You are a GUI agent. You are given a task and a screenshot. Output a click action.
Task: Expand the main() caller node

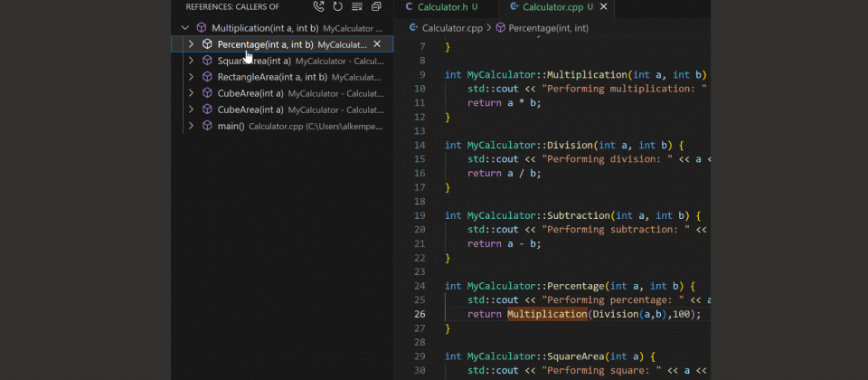click(x=191, y=126)
